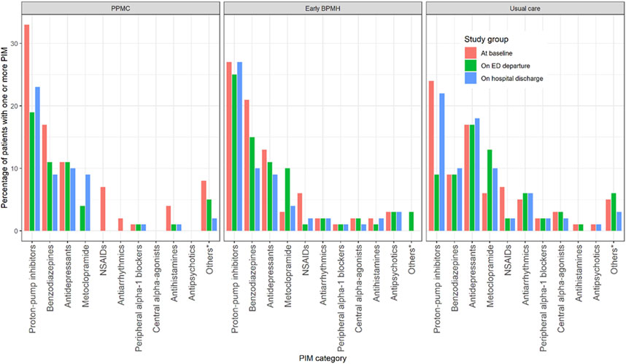626x364 pixels.
Task: Click 'Metoclopramide' label in Usual care panel
Action: (490, 276)
